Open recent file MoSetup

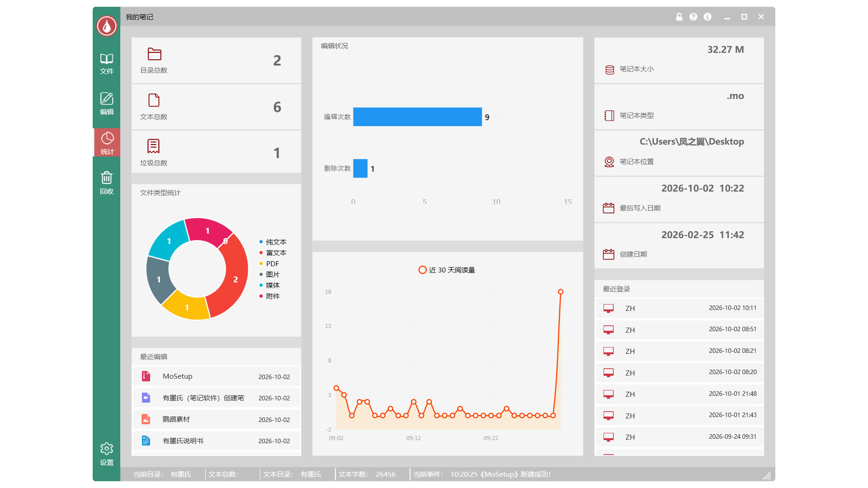pyautogui.click(x=216, y=376)
